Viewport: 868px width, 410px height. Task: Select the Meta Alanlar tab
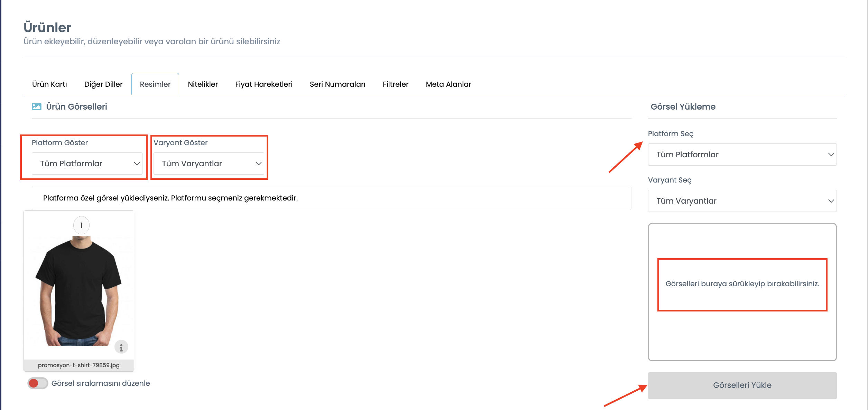449,84
